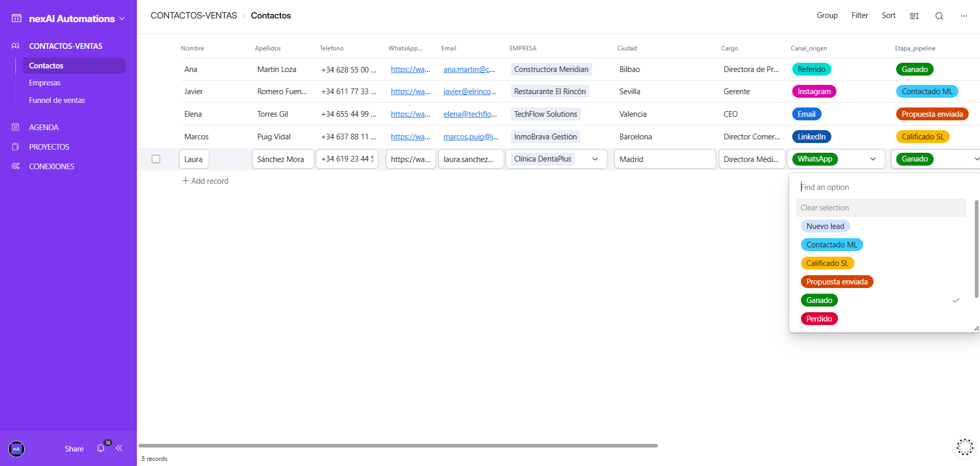Click the CONTACTOS-VENTAS breadcrumb
Viewport: 980px width, 466px height.
(194, 15)
